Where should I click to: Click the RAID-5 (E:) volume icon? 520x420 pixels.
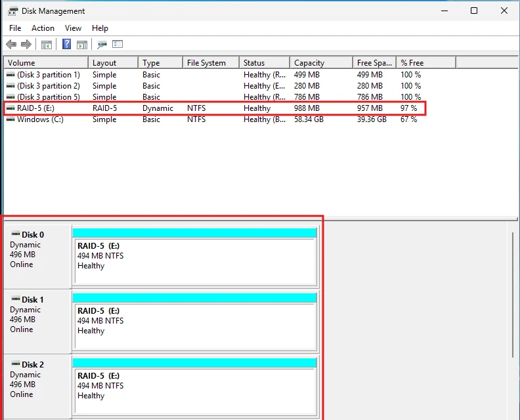(x=11, y=108)
